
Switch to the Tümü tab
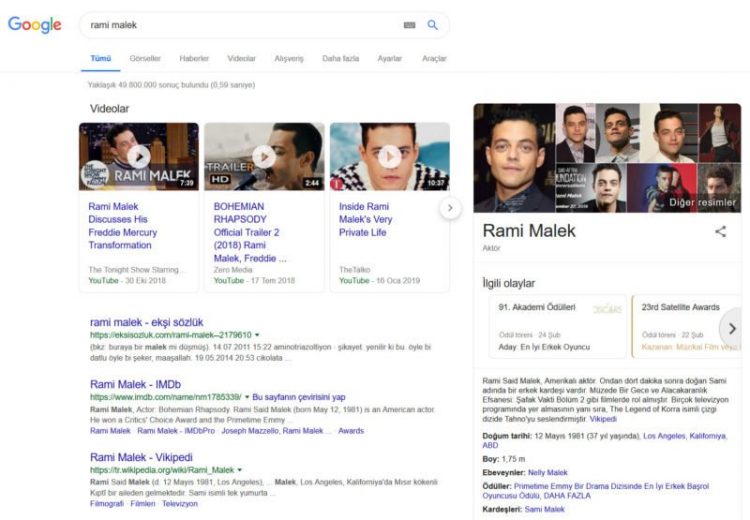click(100, 58)
